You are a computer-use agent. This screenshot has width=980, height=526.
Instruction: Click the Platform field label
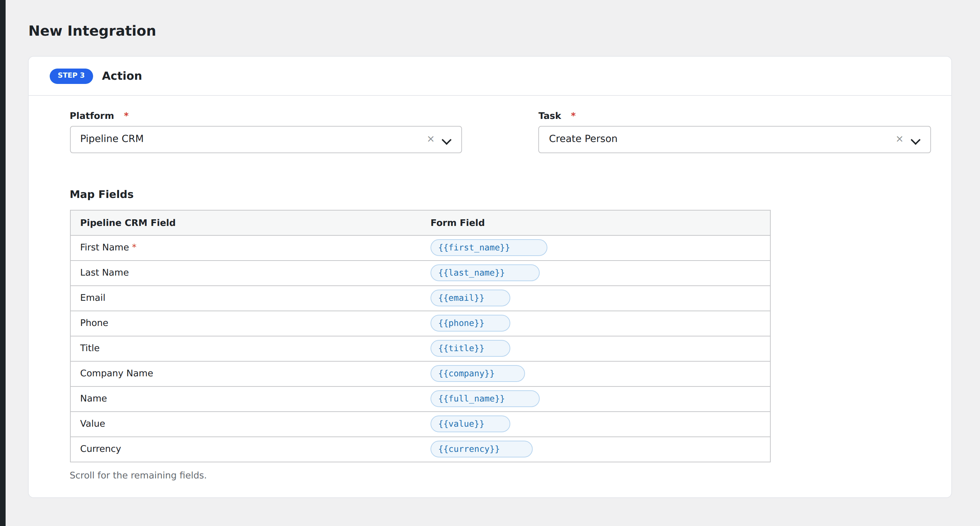(92, 115)
